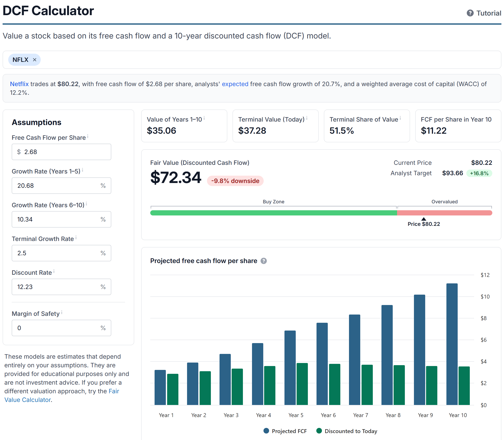
Task: Show info for Free Cash Flow per Share
Action: point(88,136)
